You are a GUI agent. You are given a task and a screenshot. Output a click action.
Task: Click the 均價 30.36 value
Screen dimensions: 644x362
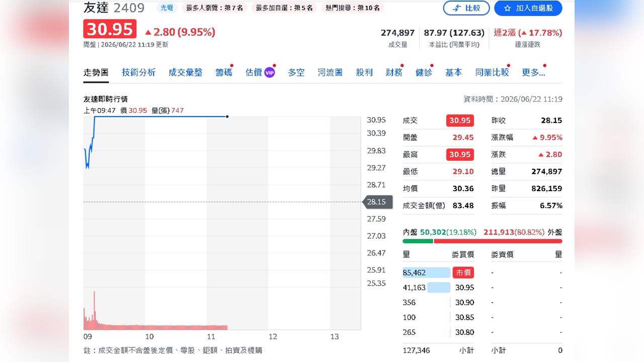(463, 189)
